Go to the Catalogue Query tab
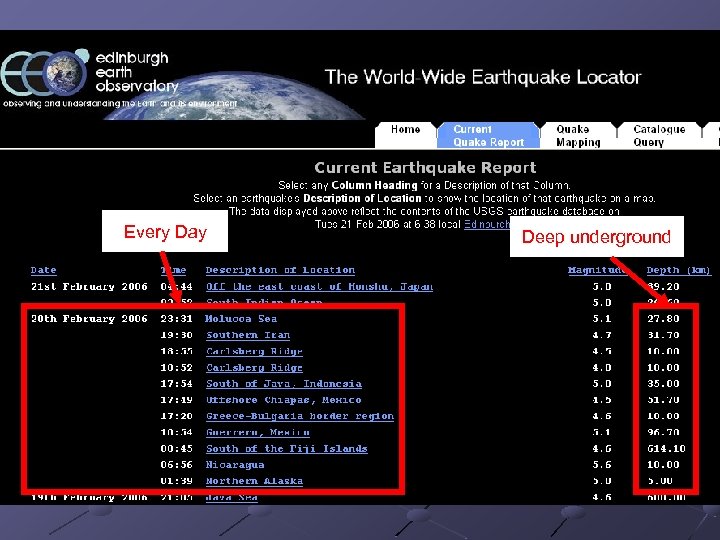This screenshot has width=720, height=540. (x=659, y=135)
